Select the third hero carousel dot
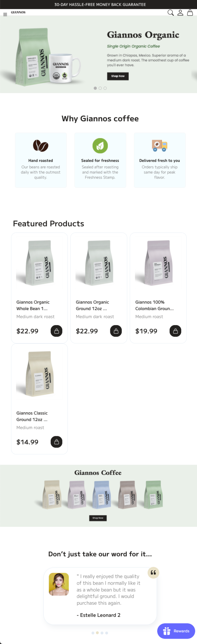Viewport: 197px width, 644px height. [105, 88]
